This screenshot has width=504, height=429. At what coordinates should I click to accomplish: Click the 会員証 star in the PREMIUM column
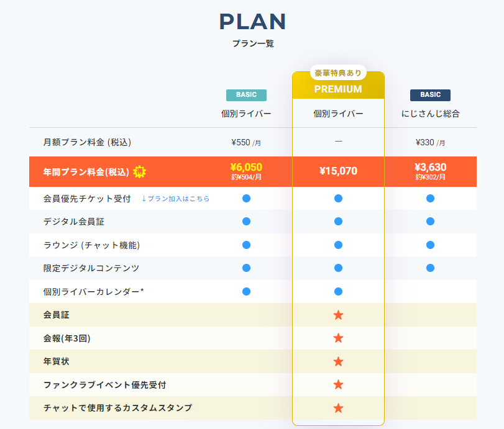[338, 315]
